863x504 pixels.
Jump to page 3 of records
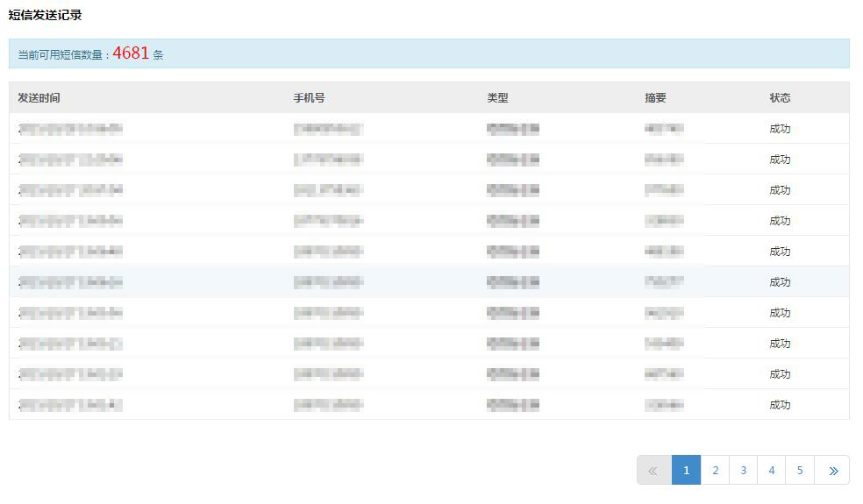(x=743, y=471)
